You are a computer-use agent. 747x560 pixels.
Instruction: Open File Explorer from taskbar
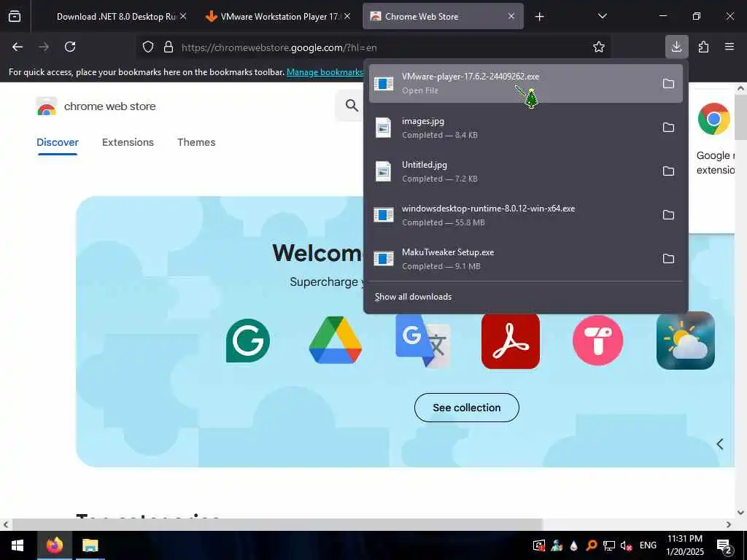[90, 545]
